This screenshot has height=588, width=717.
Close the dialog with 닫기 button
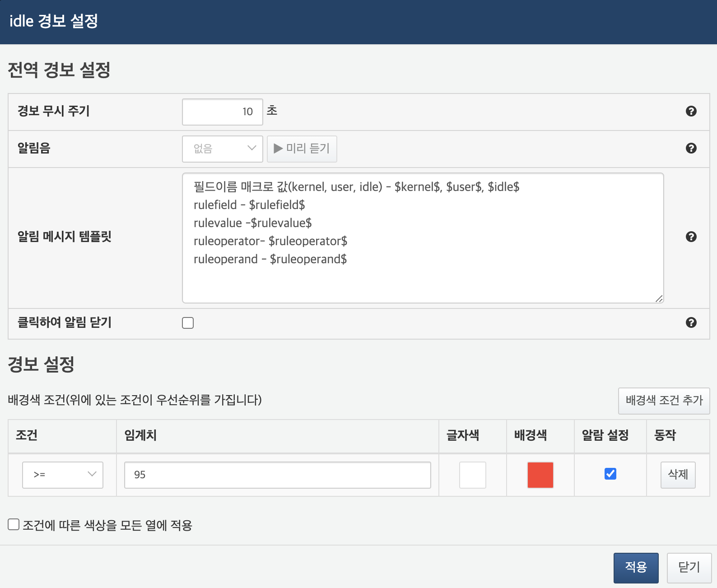pos(689,568)
